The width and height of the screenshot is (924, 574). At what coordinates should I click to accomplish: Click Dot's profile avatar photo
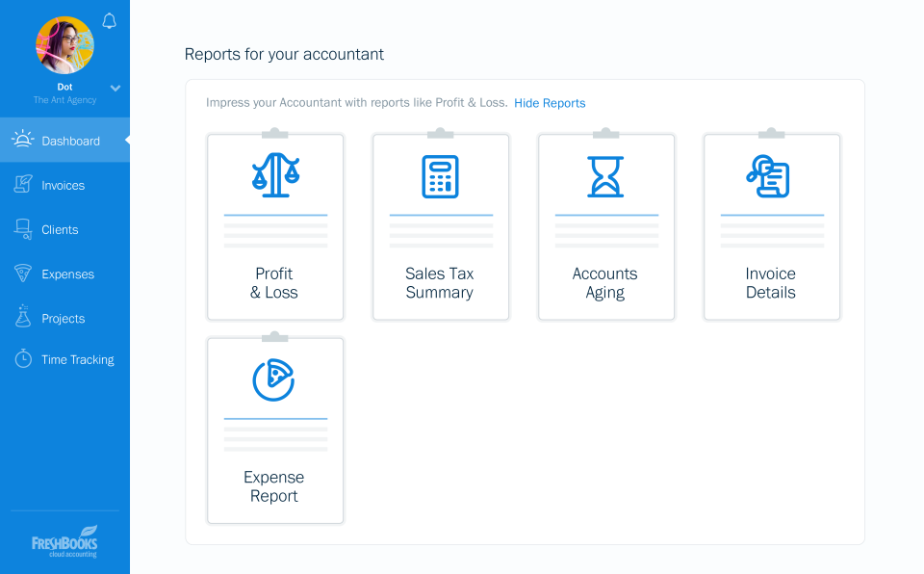click(64, 45)
